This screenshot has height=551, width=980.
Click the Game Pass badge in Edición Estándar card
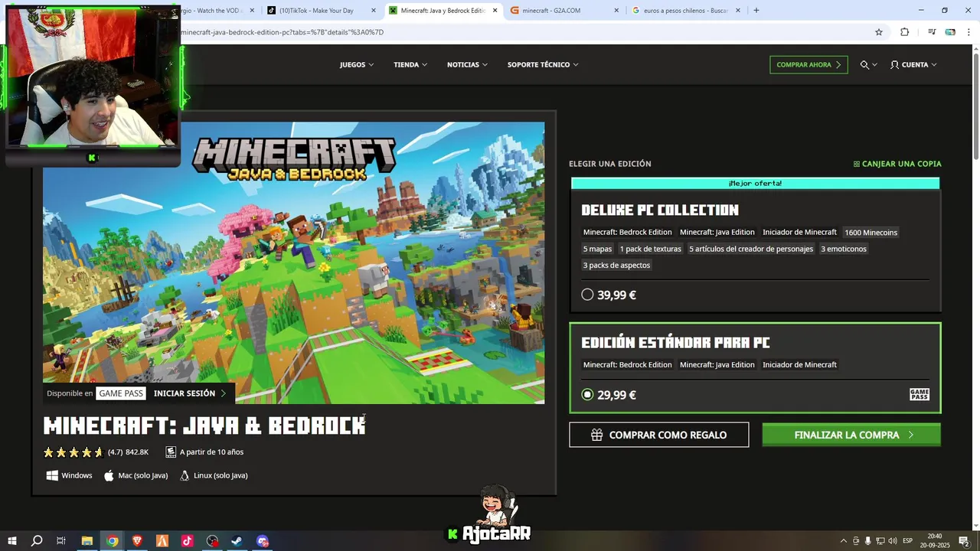919,395
